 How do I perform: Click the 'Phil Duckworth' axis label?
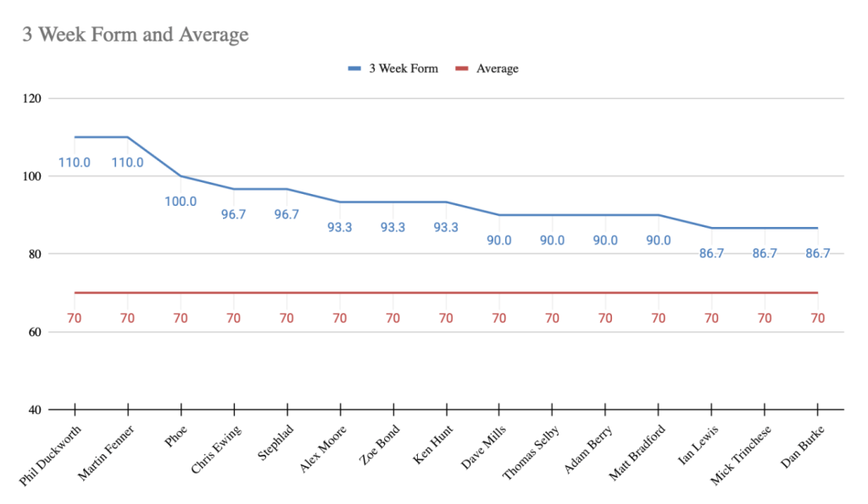coord(51,457)
